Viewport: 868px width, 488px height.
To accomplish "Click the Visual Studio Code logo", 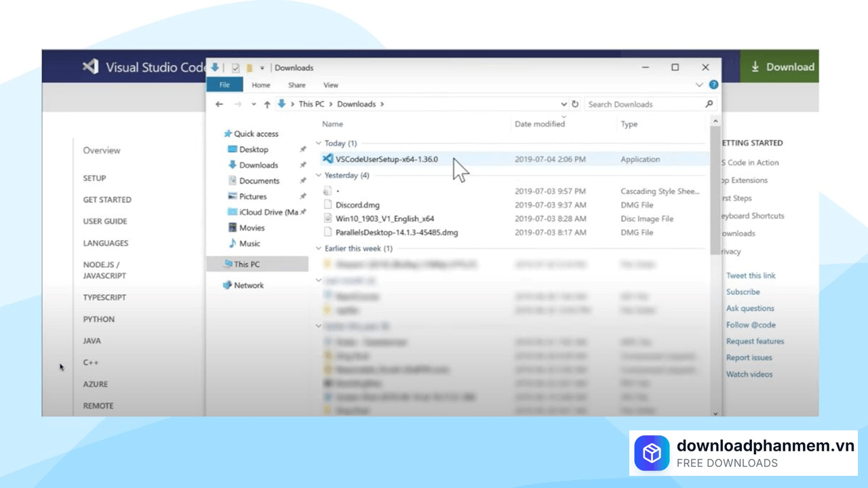I will (91, 66).
